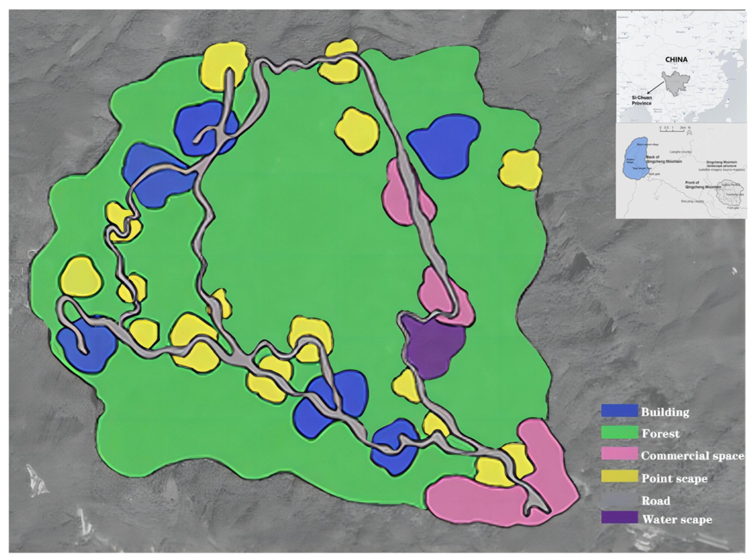Click the north arrow icon on inset map
This screenshot has width=752, height=560.
[x=689, y=131]
